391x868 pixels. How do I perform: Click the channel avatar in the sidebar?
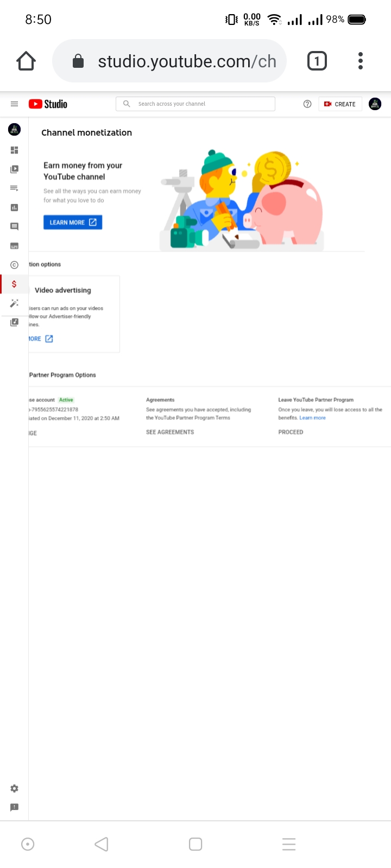[15, 129]
